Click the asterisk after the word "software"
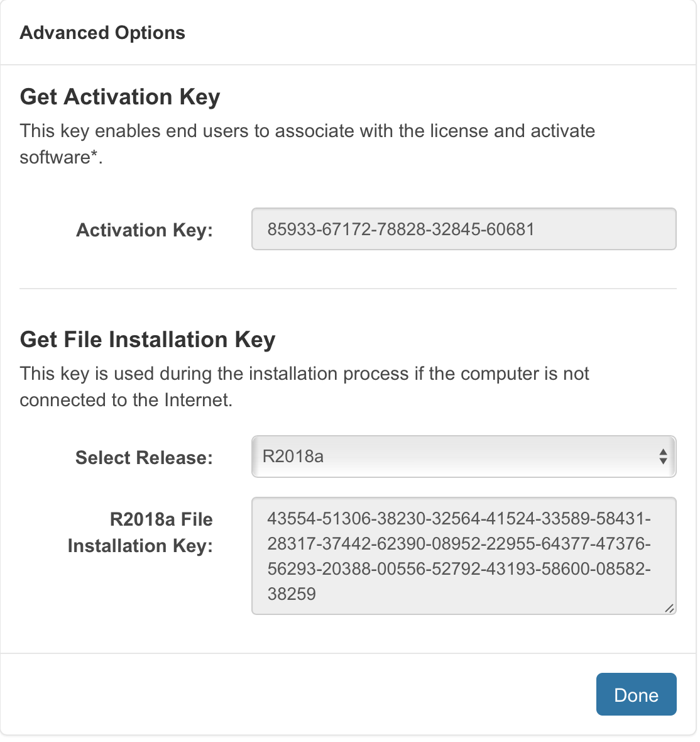 click(95, 155)
